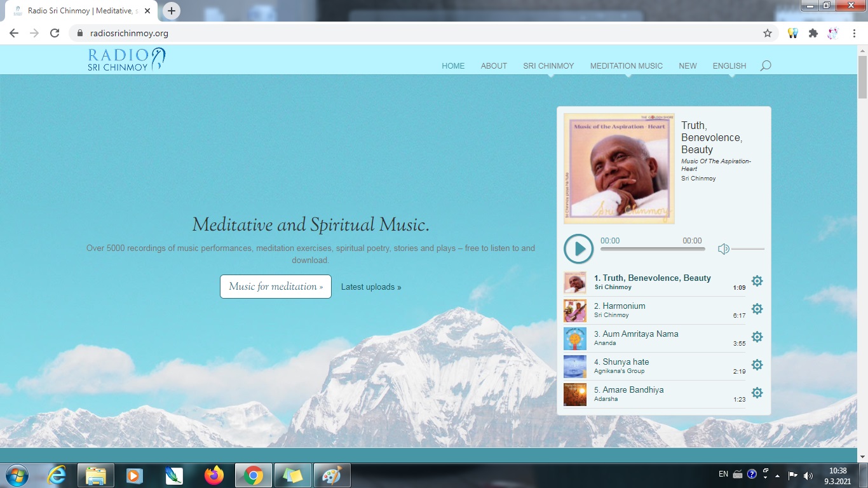Image resolution: width=868 pixels, height=488 pixels.
Task: Click the Meditative and Spiritual Music heading
Action: pyautogui.click(x=311, y=224)
